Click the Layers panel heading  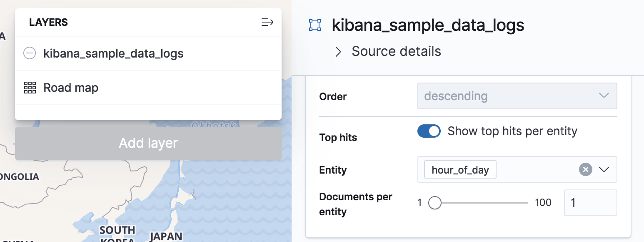click(x=48, y=23)
